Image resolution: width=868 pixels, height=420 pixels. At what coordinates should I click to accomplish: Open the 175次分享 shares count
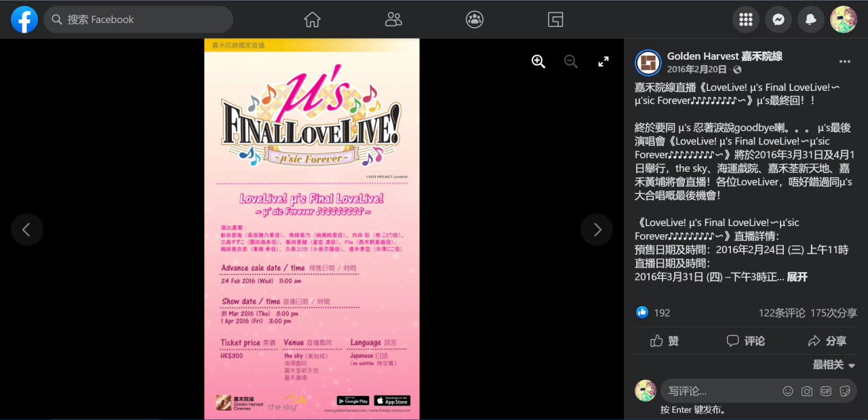point(833,313)
